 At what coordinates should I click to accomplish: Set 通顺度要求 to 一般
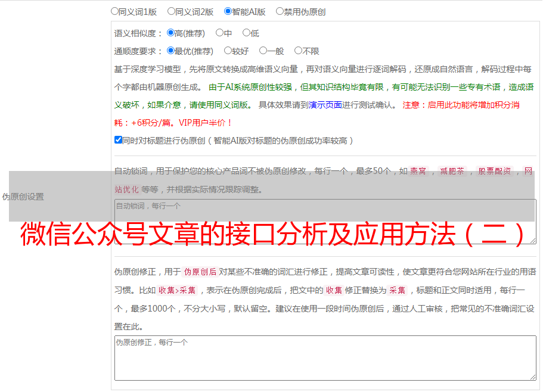(x=263, y=51)
